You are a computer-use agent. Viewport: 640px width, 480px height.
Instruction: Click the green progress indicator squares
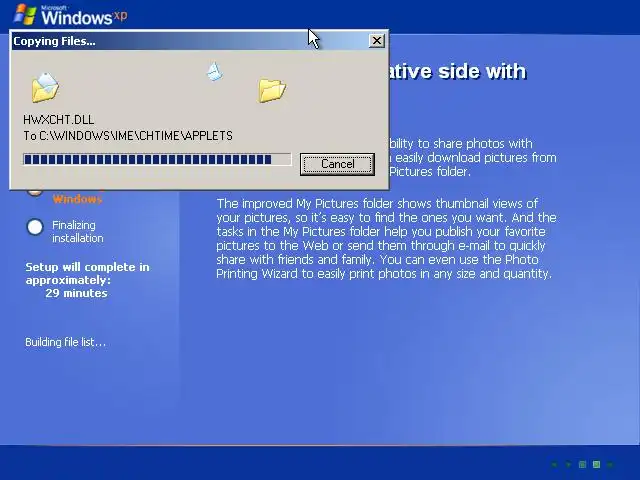(583, 464)
